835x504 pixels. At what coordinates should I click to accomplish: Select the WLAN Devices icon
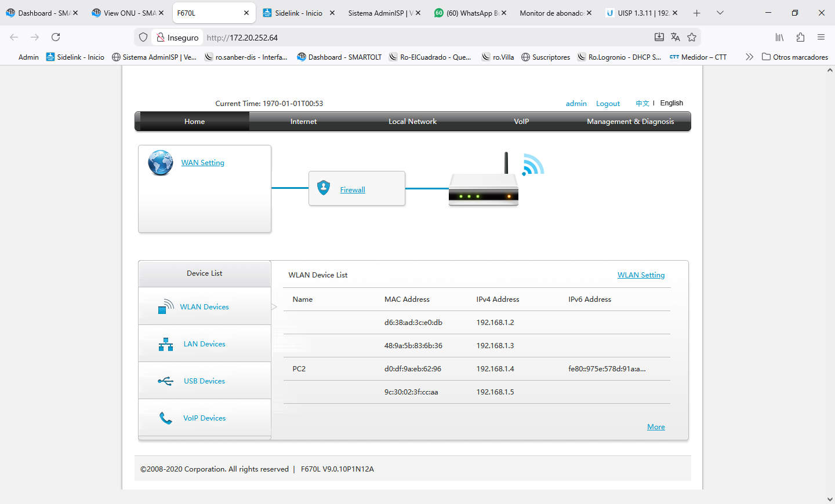click(x=166, y=306)
